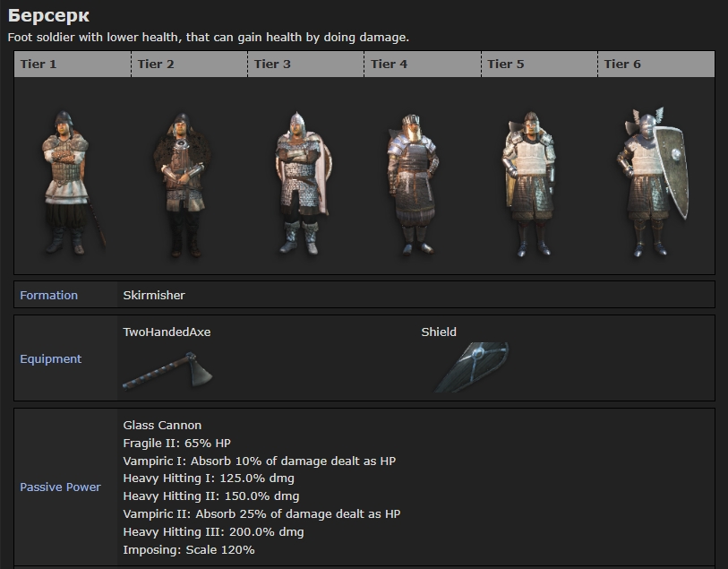Select the Tier 4 soldier image
The width and height of the screenshot is (728, 569).
[x=412, y=183]
